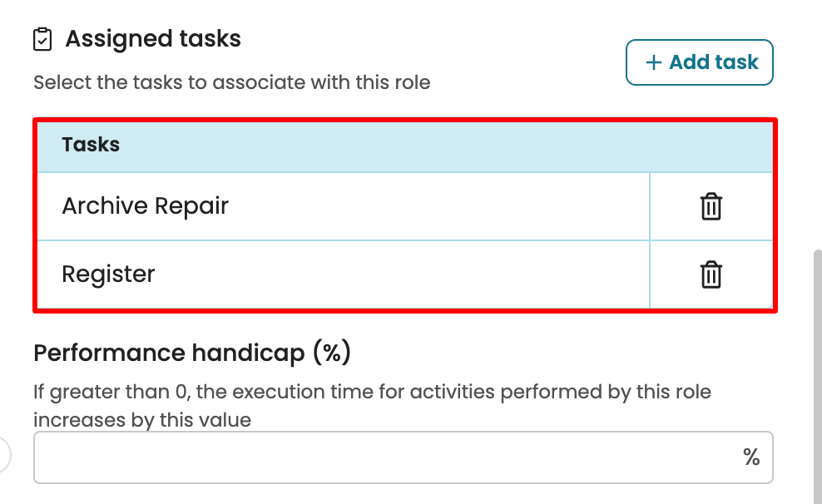This screenshot has width=822, height=504.
Task: Click the plus icon on Add task
Action: pyautogui.click(x=654, y=62)
